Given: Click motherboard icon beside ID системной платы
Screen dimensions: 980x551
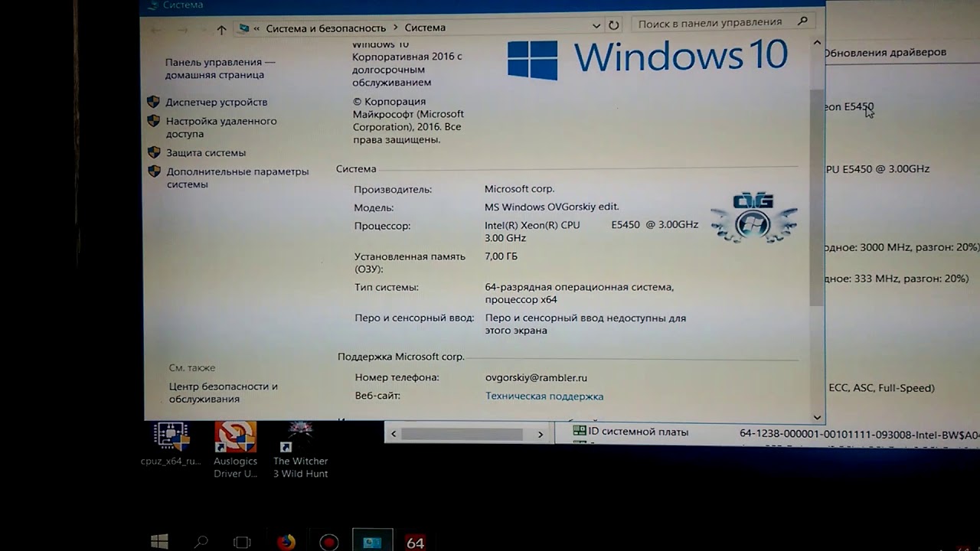Looking at the screenshot, I should point(580,432).
